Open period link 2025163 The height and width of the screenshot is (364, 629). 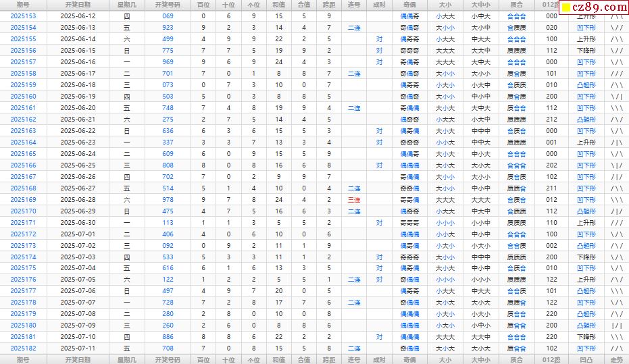click(23, 131)
